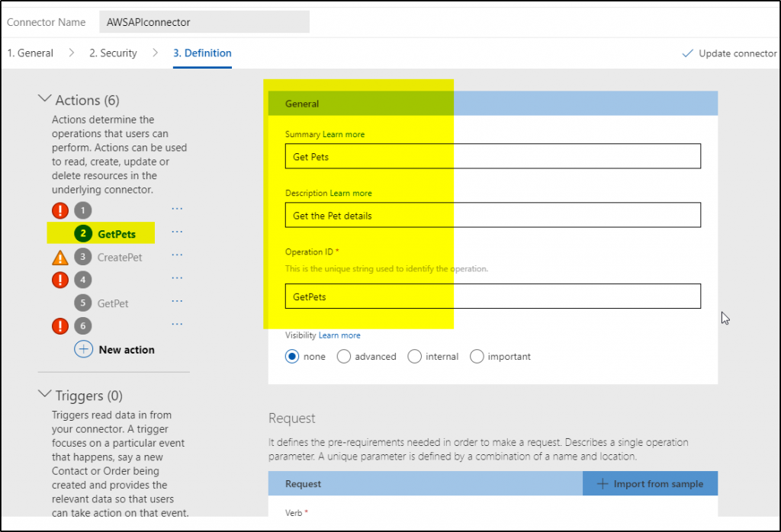Select the action 5 number badge
This screenshot has height=532, width=781.
[x=83, y=303]
